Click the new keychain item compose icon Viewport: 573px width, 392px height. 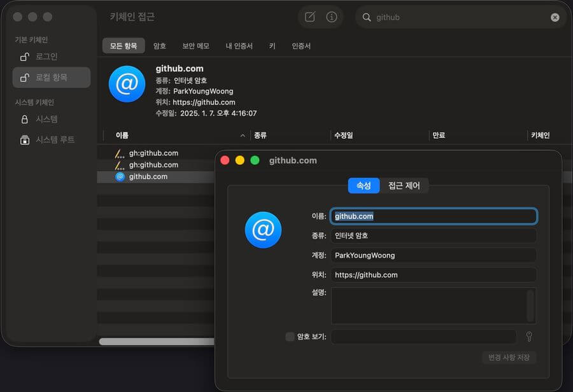310,17
